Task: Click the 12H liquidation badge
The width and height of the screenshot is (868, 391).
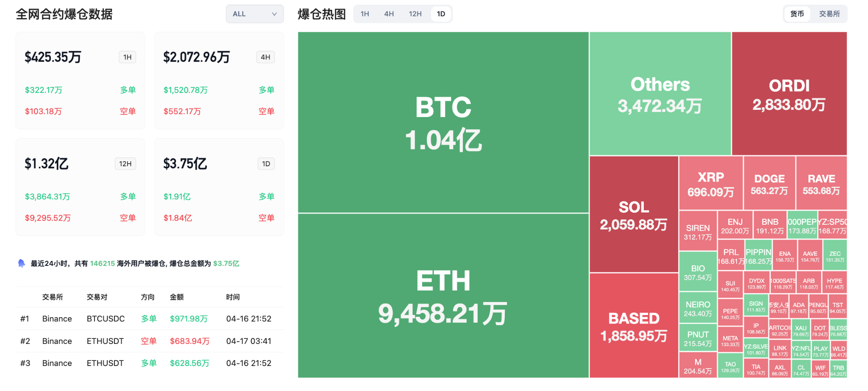Action: (x=125, y=164)
